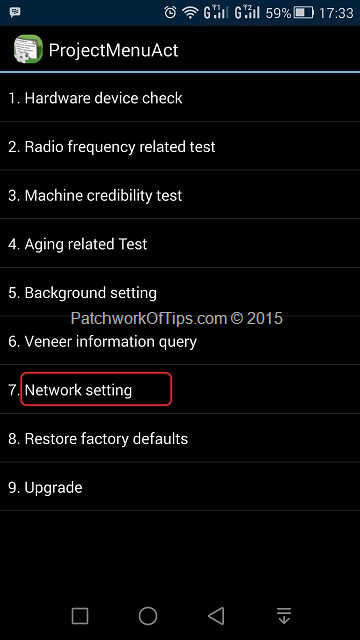This screenshot has height=640, width=360.
Task: Open Aging related Test
Action: [x=180, y=244]
